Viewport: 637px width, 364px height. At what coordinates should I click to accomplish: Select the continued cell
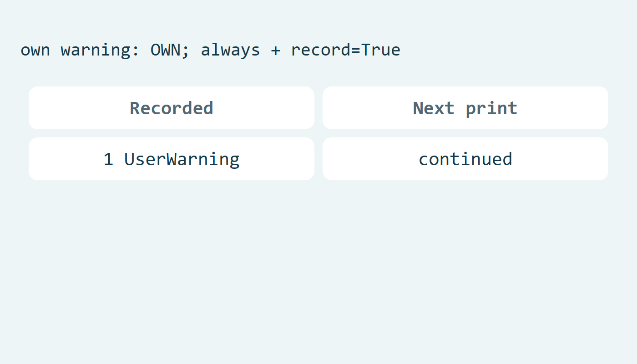pos(465,159)
